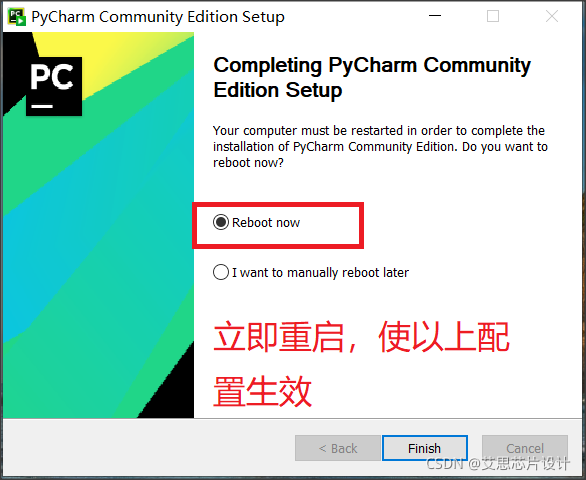Click the white dash under the PC letters
Screen dimensions: 586x480
click(42, 107)
